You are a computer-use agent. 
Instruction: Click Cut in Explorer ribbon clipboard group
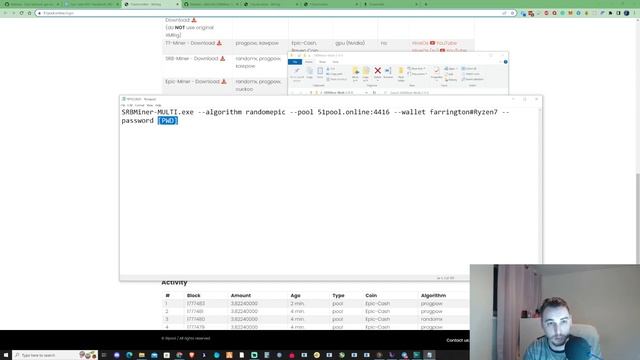331,69
